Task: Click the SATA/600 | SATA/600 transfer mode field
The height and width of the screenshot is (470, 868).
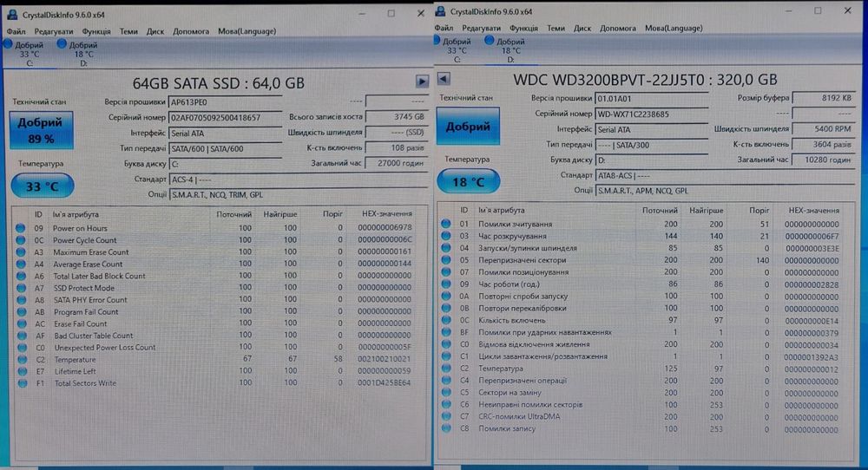Action: point(226,149)
